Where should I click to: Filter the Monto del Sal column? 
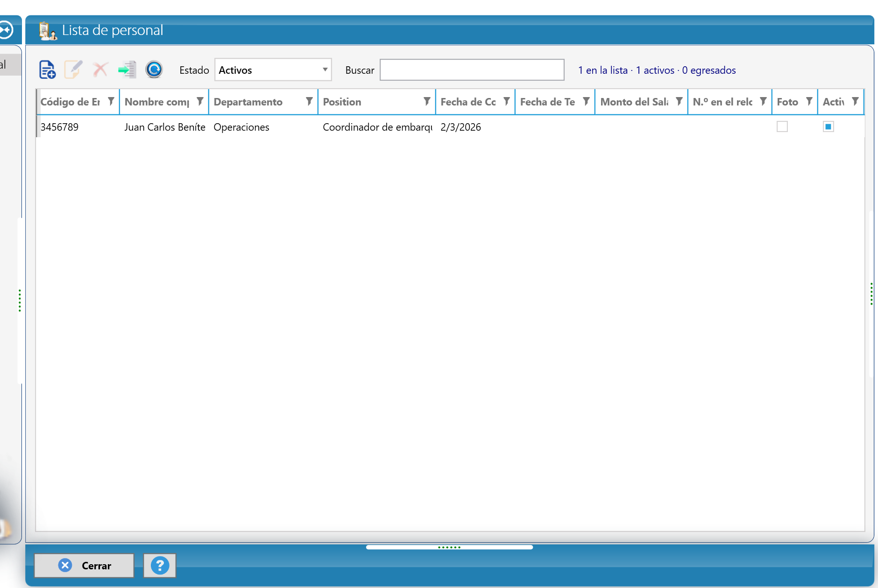(680, 101)
